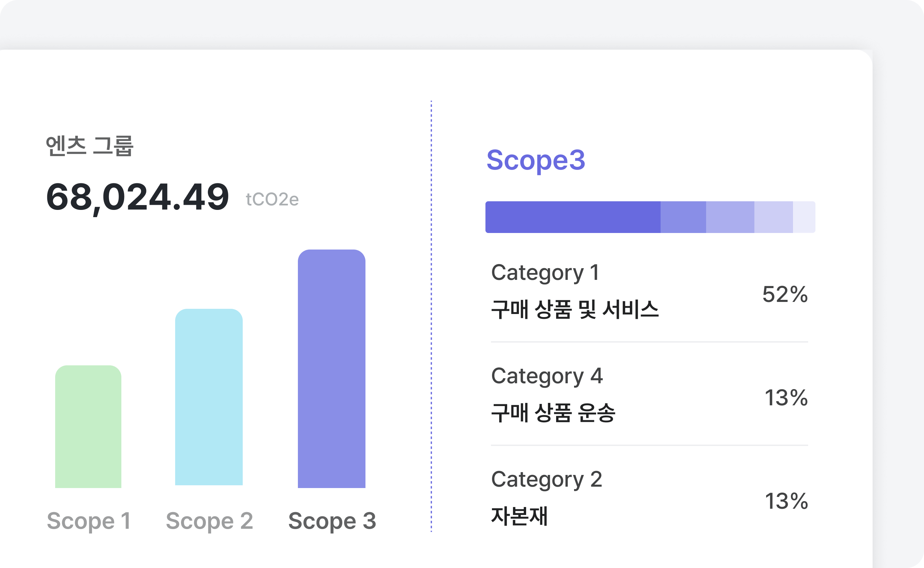Screen dimensions: 924x568
Task: Click lightest last segment of stacked bar
Action: pos(804,217)
